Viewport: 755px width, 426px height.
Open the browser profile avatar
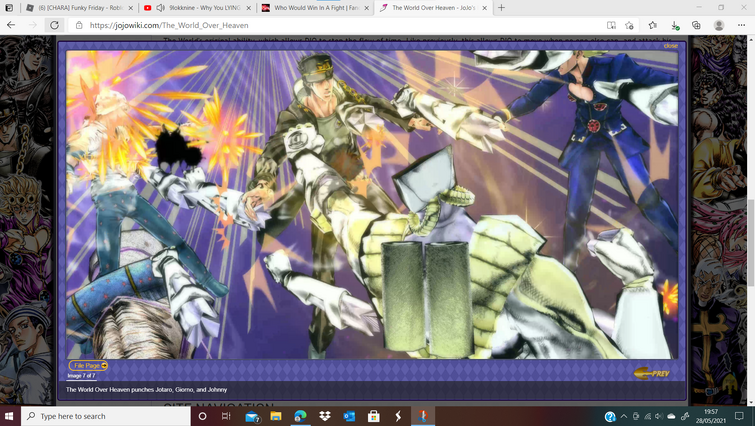719,25
